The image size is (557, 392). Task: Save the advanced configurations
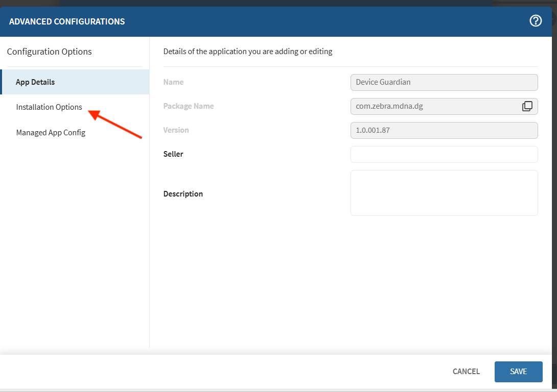click(518, 372)
